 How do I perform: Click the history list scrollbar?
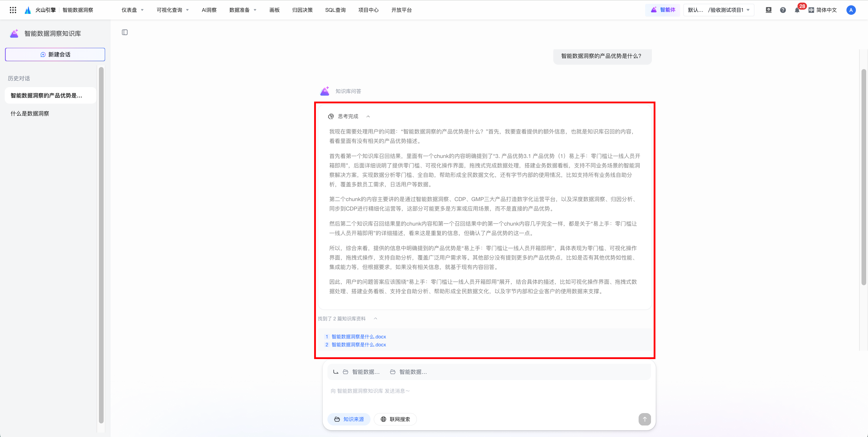coord(101,244)
